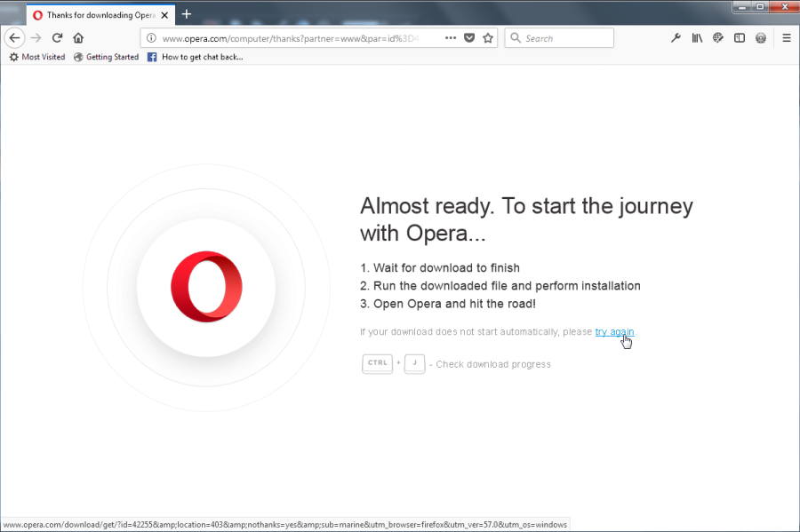800x532 pixels.
Task: Click the Opera logo in page
Action: point(206,286)
